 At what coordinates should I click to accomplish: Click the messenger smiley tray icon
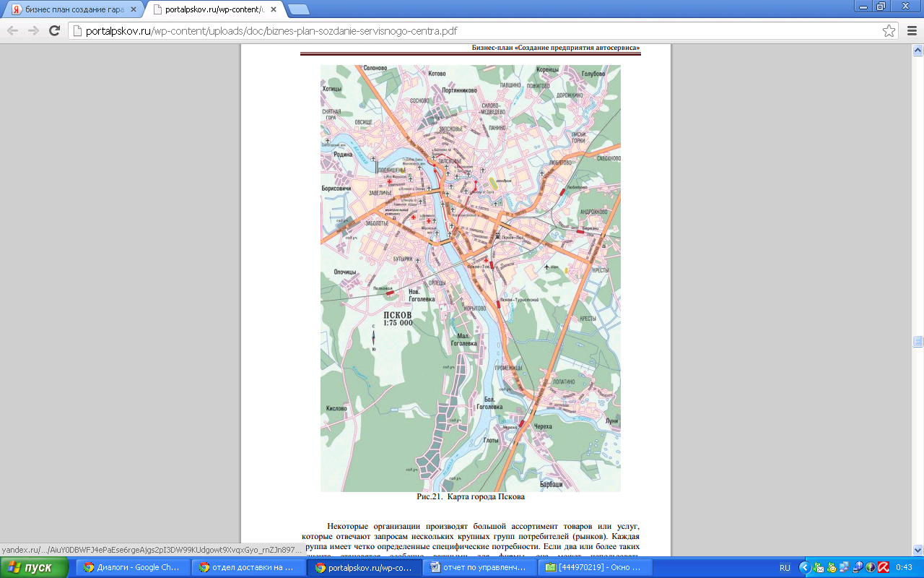pos(832,568)
